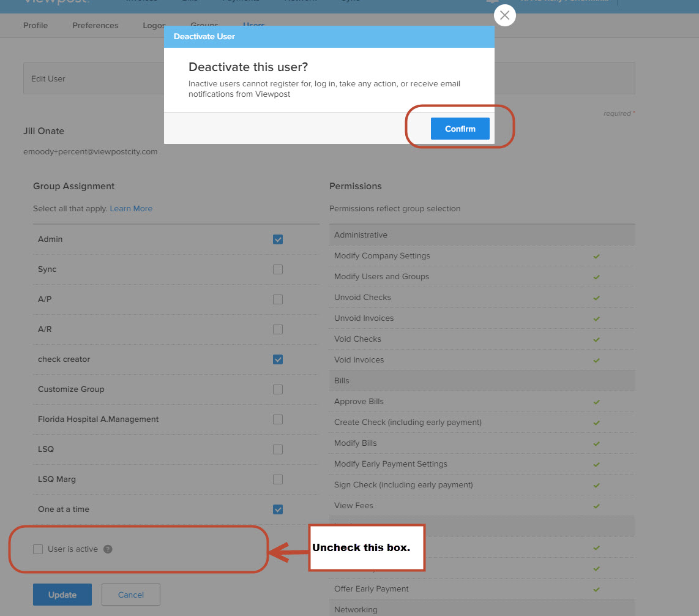Image resolution: width=699 pixels, height=616 pixels.
Task: Click the Modify Bills permission row
Action: [482, 443]
